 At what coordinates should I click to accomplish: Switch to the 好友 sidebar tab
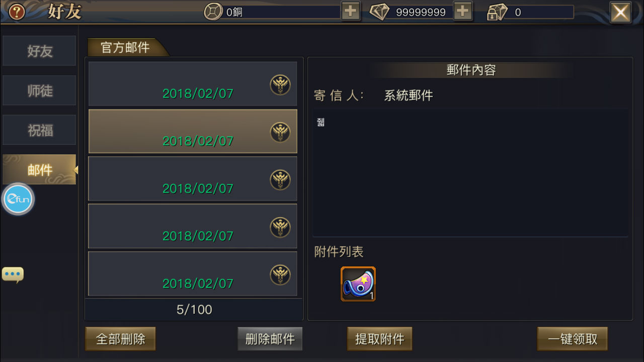pos(39,51)
